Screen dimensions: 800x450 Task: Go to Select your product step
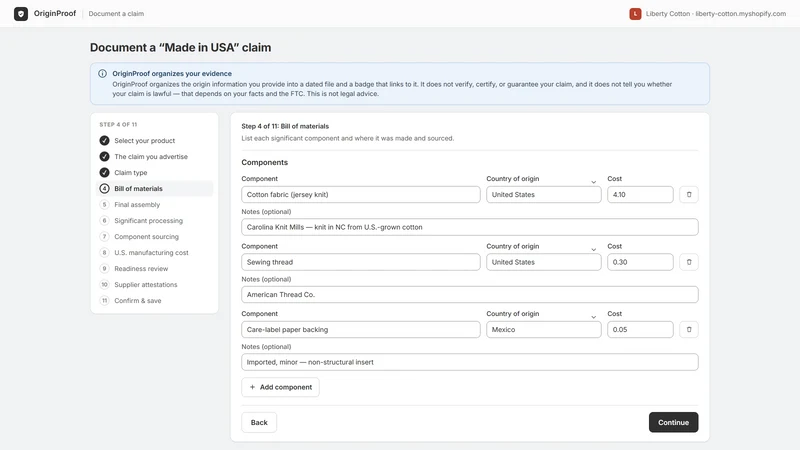click(x=154, y=140)
